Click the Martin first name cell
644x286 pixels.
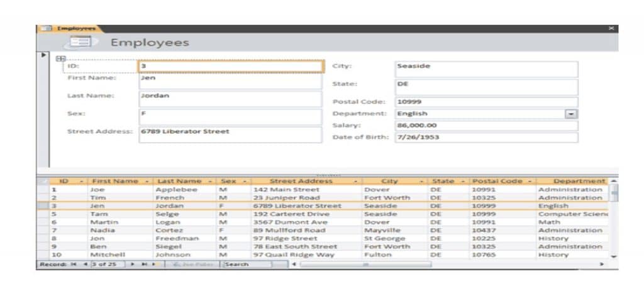click(120, 223)
